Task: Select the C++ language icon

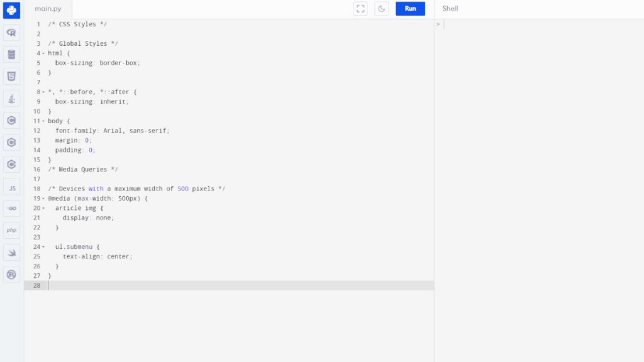Action: pos(11,142)
